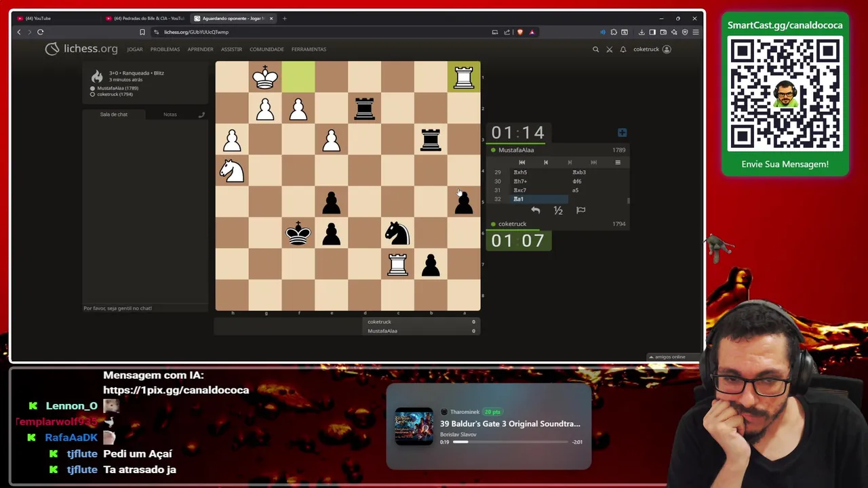Click the blitz flame icon in game info
The height and width of the screenshot is (488, 868).
click(x=96, y=75)
